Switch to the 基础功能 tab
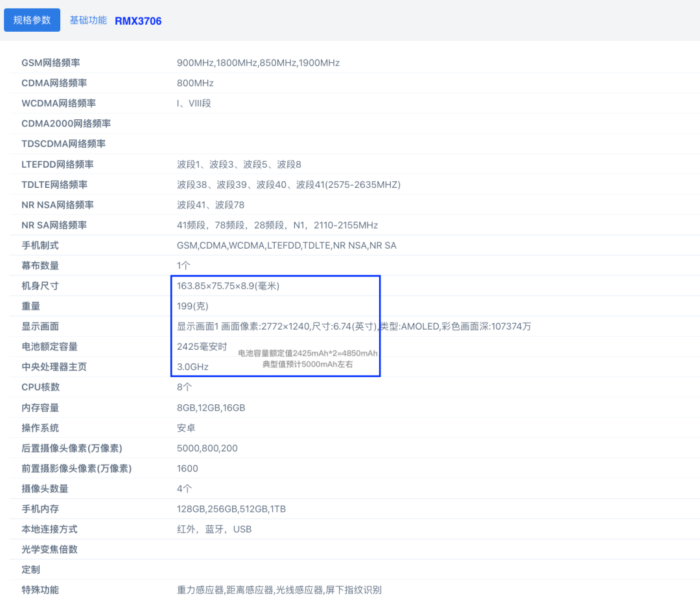This screenshot has height=616, width=700. point(87,20)
